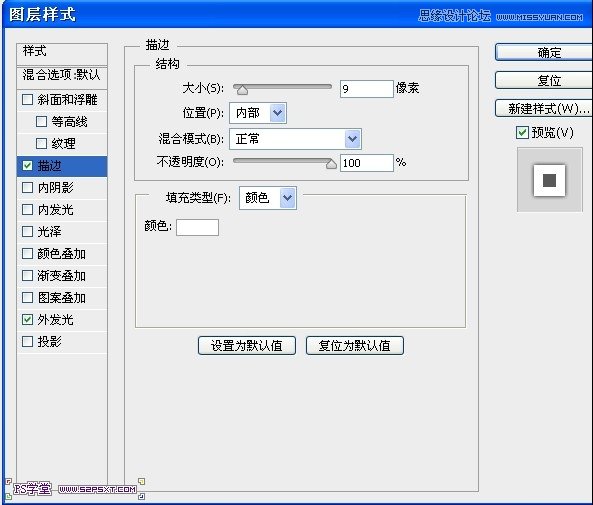Toggle the 预览(V) checkbox
This screenshot has width=593, height=505.
[x=522, y=133]
